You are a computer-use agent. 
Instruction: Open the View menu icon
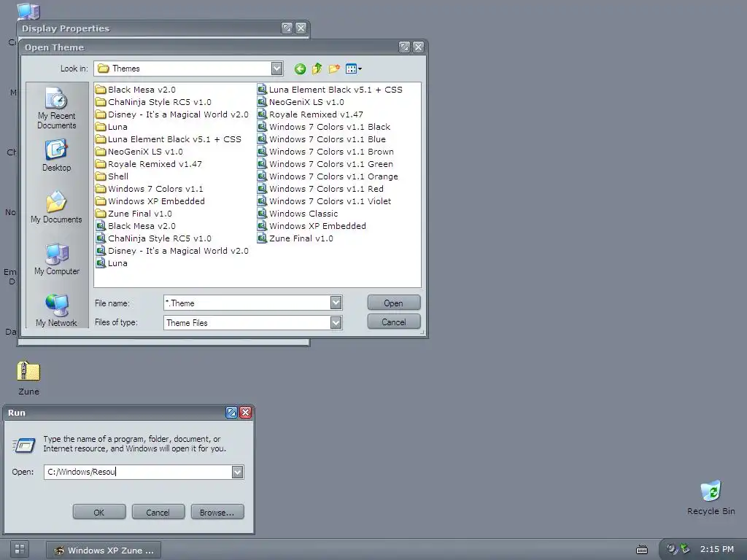pos(354,69)
